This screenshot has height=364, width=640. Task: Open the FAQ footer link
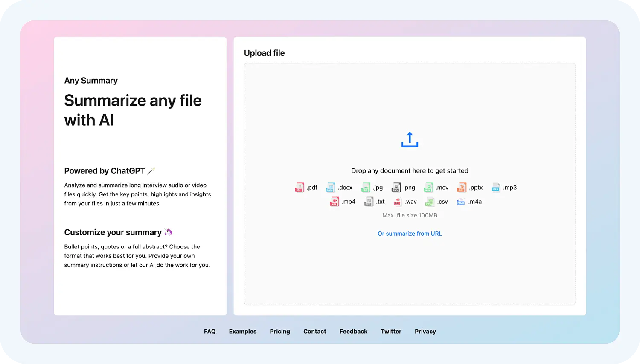coord(209,331)
